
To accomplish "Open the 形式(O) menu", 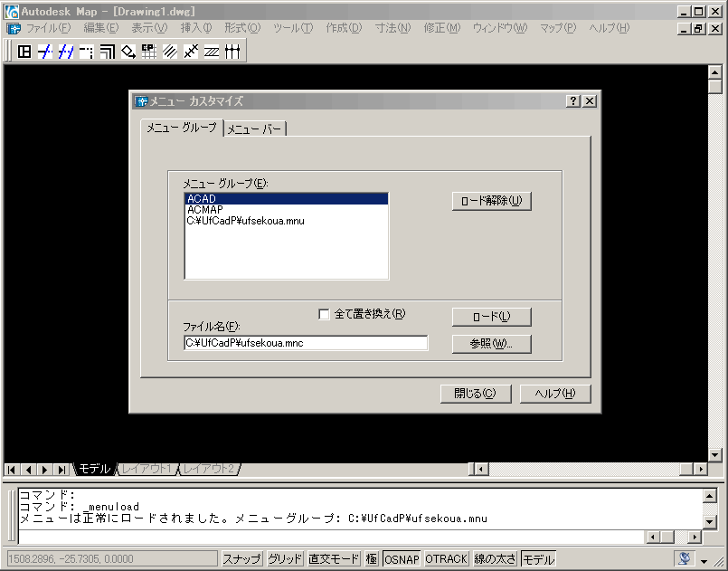I will pyautogui.click(x=242, y=28).
